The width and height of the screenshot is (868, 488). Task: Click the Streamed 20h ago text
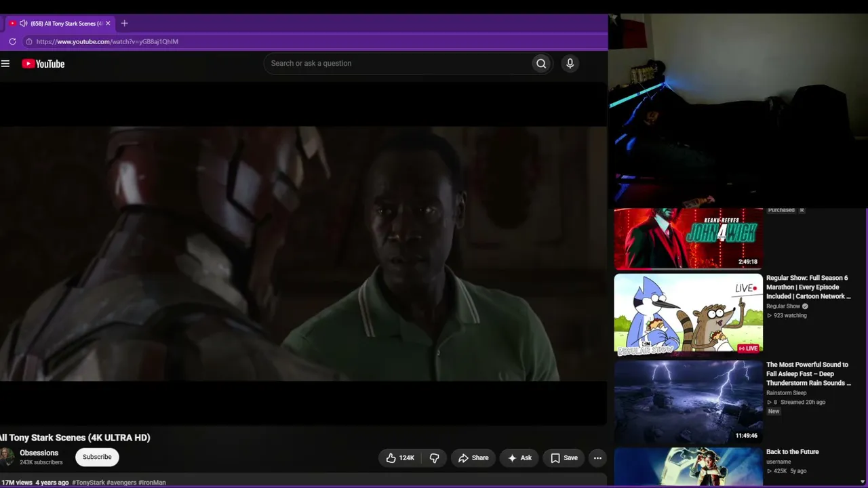pos(803,403)
